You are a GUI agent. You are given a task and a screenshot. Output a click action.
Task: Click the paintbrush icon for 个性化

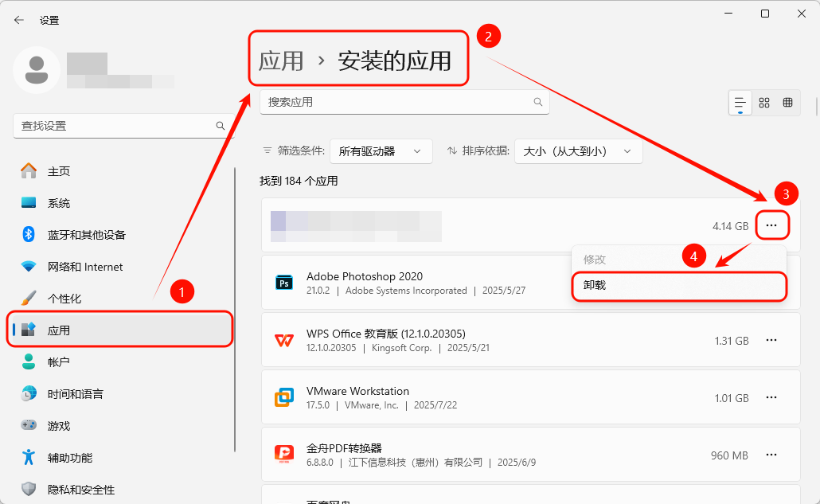(29, 298)
